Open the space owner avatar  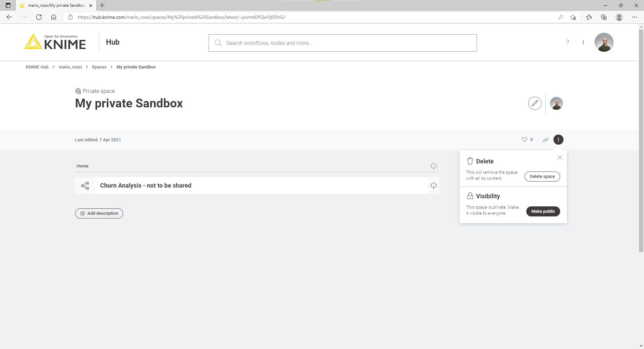click(556, 103)
